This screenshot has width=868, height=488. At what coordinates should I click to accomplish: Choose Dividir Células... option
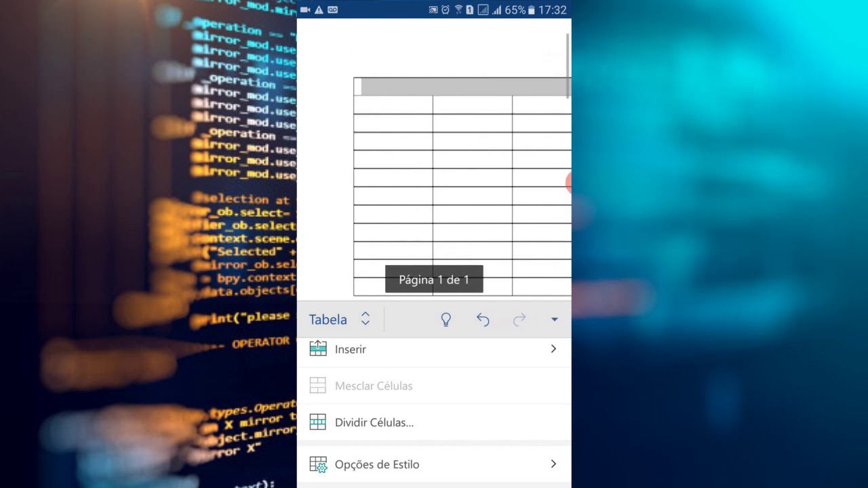pyautogui.click(x=434, y=422)
